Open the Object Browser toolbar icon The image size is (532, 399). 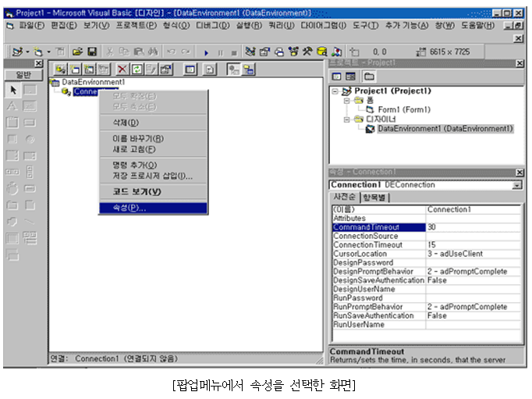293,52
